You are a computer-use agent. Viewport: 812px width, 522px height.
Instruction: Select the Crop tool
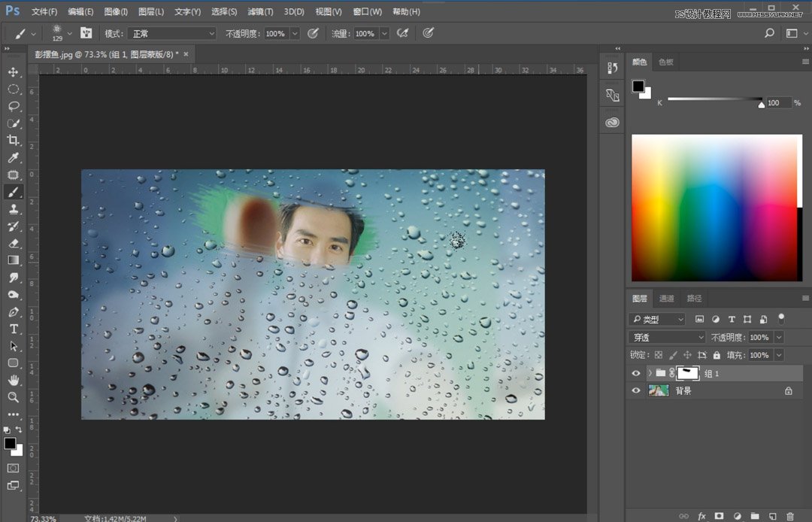click(x=12, y=140)
